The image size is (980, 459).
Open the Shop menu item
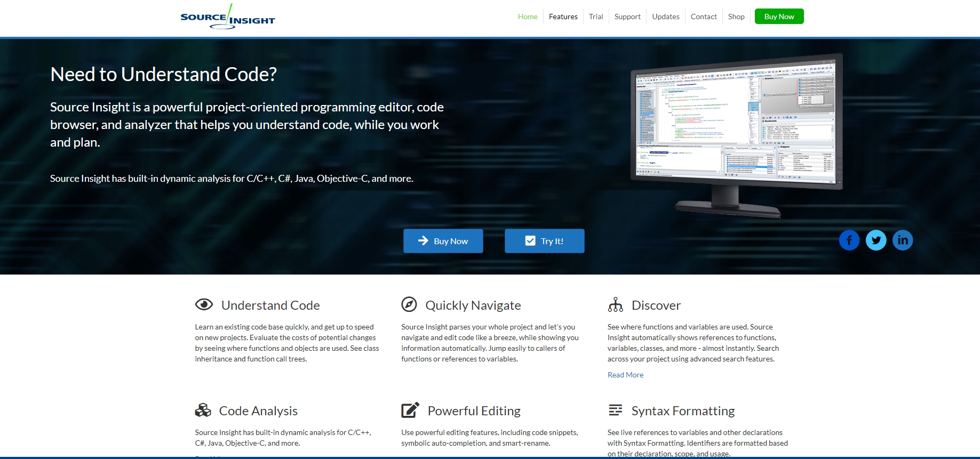click(x=736, y=17)
